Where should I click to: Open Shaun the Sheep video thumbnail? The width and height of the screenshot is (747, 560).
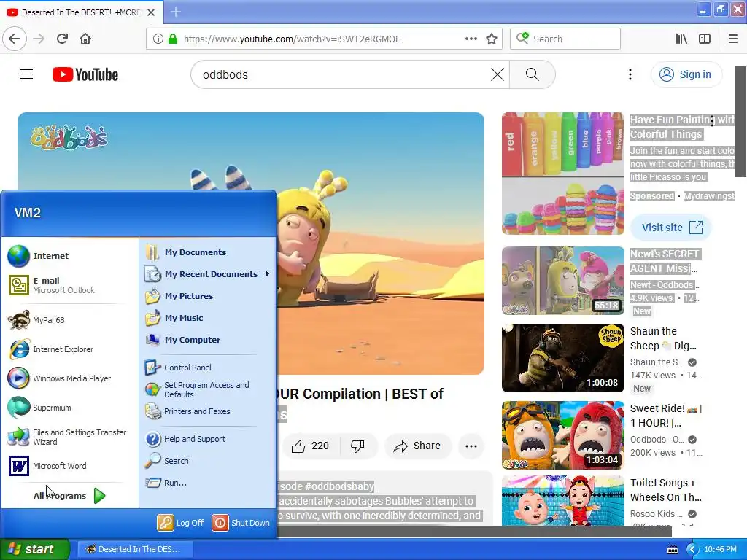pos(563,358)
